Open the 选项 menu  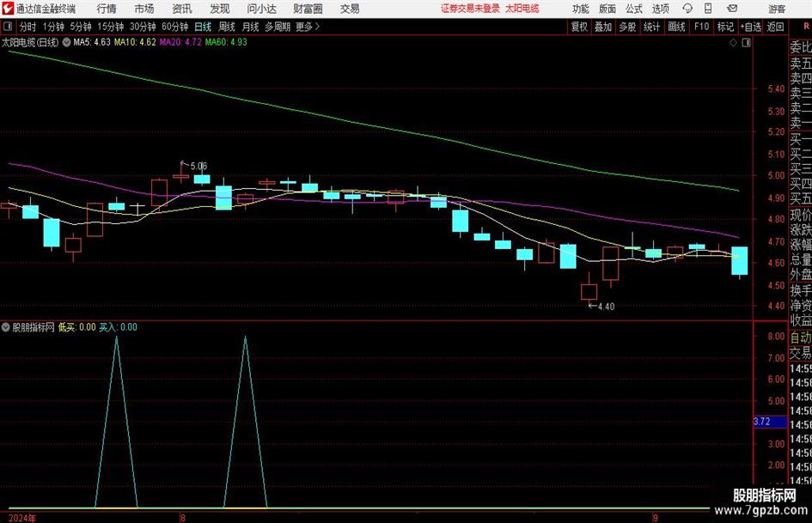coord(661,9)
